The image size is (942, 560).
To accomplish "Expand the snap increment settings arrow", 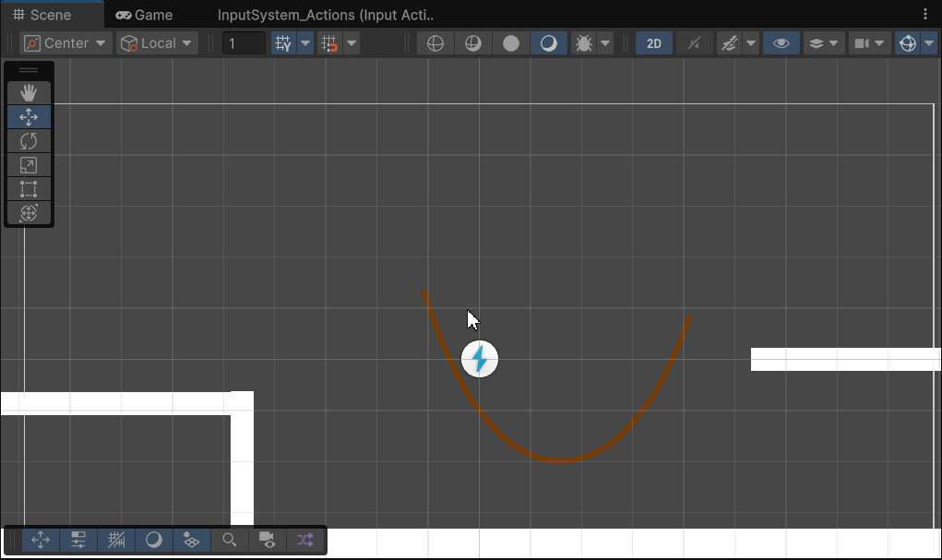I will (352, 43).
